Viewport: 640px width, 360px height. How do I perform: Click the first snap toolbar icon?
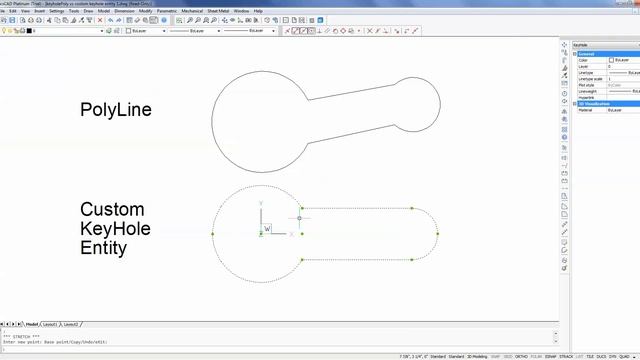287,31
